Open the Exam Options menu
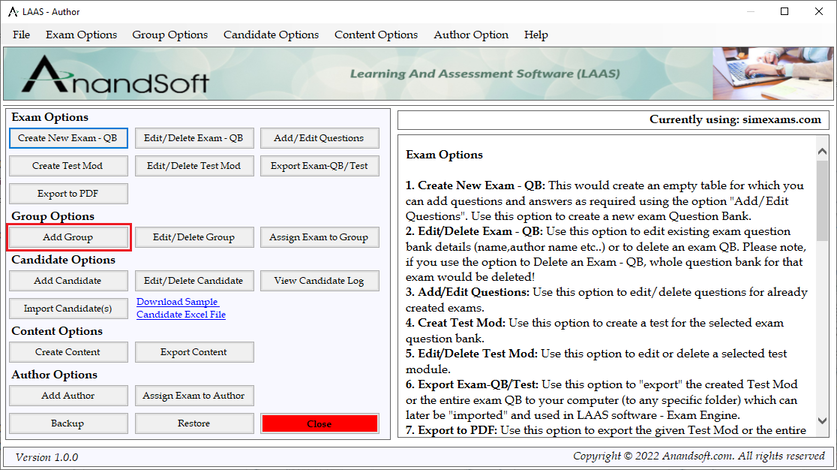Viewport: 837px width, 470px height. [81, 35]
